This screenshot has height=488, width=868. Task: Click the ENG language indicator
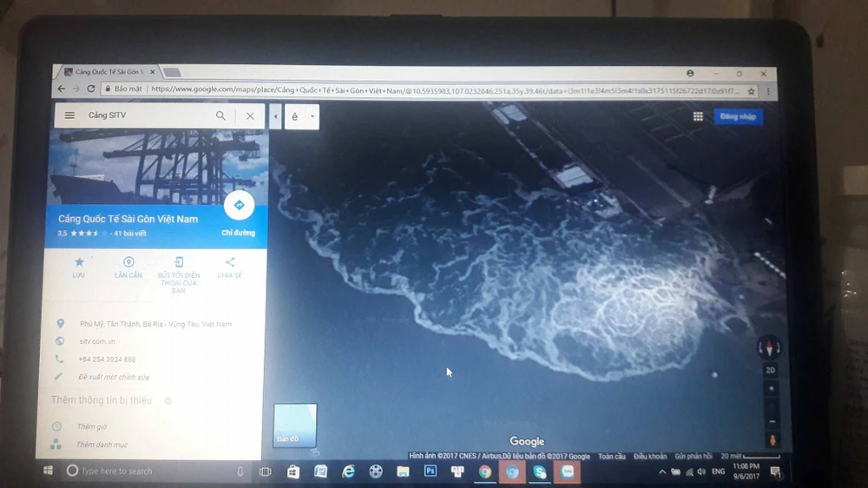[x=719, y=472]
